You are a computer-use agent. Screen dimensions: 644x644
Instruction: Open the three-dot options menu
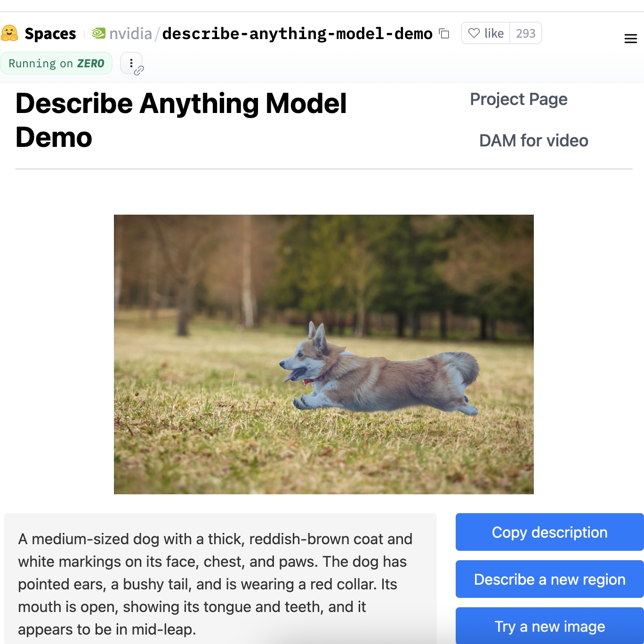tap(131, 63)
